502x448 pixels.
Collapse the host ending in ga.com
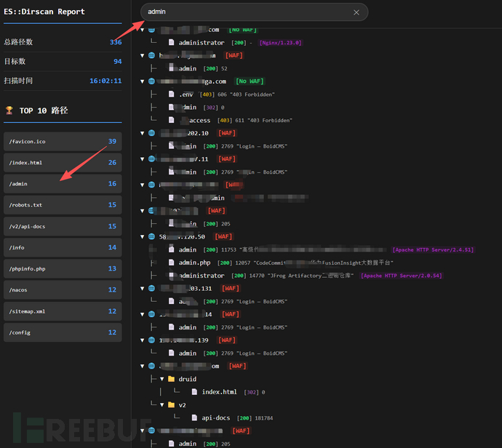[x=143, y=81]
